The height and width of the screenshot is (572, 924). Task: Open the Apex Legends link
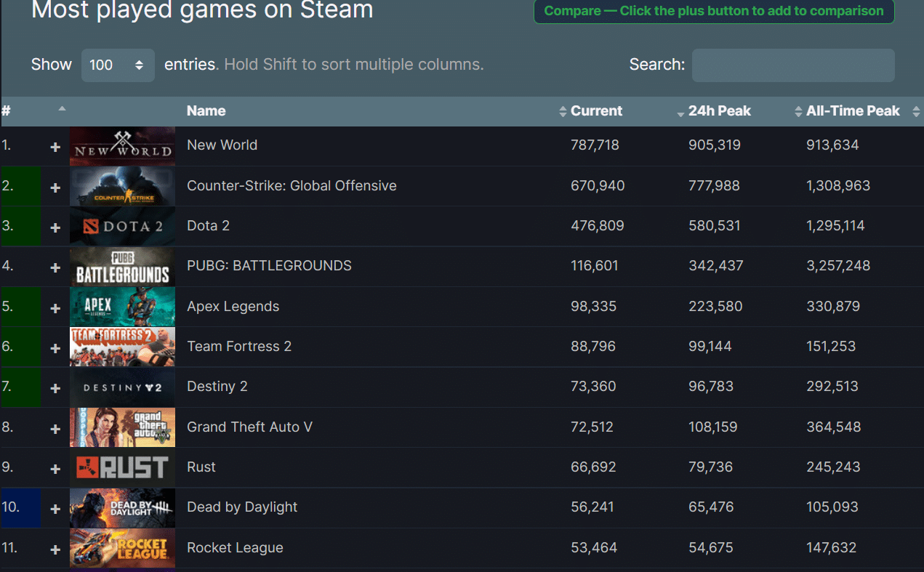coord(233,306)
